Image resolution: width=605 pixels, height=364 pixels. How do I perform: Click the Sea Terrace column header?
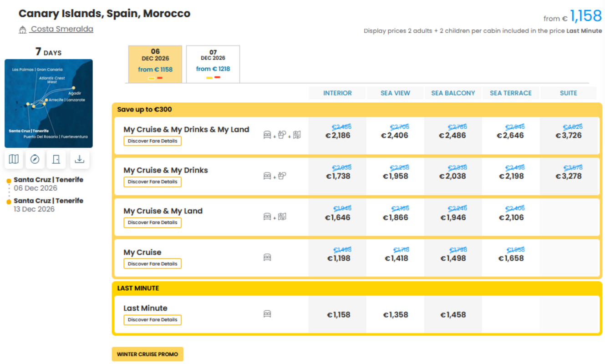click(x=511, y=93)
